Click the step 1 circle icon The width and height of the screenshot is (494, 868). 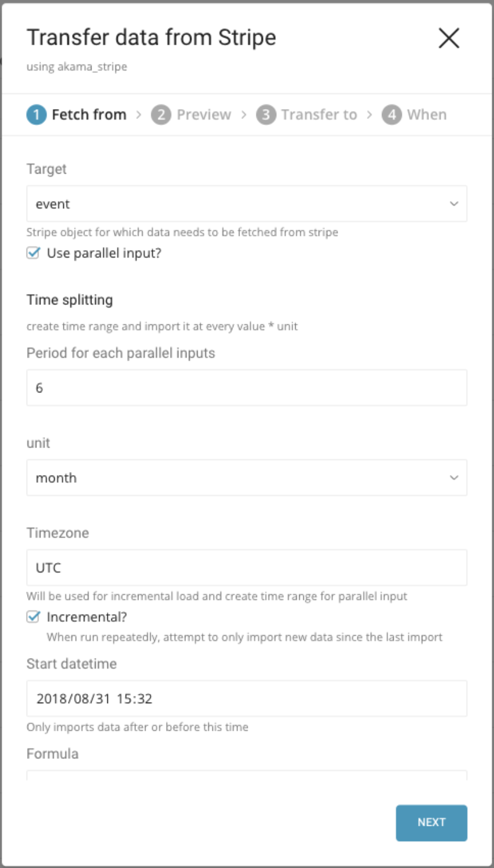coord(36,114)
